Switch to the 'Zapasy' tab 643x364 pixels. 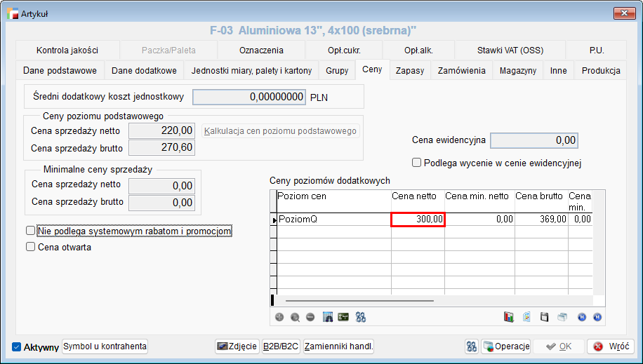[409, 71]
